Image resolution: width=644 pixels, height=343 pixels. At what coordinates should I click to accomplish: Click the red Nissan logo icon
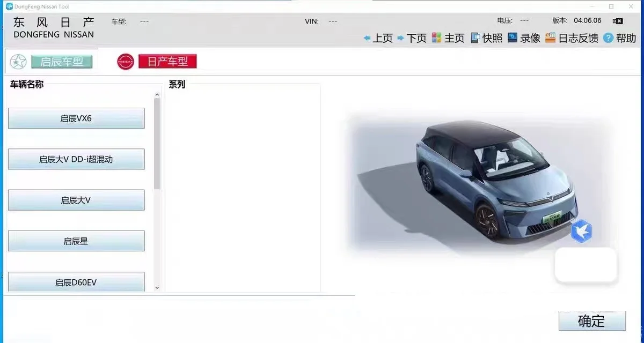pyautogui.click(x=126, y=62)
